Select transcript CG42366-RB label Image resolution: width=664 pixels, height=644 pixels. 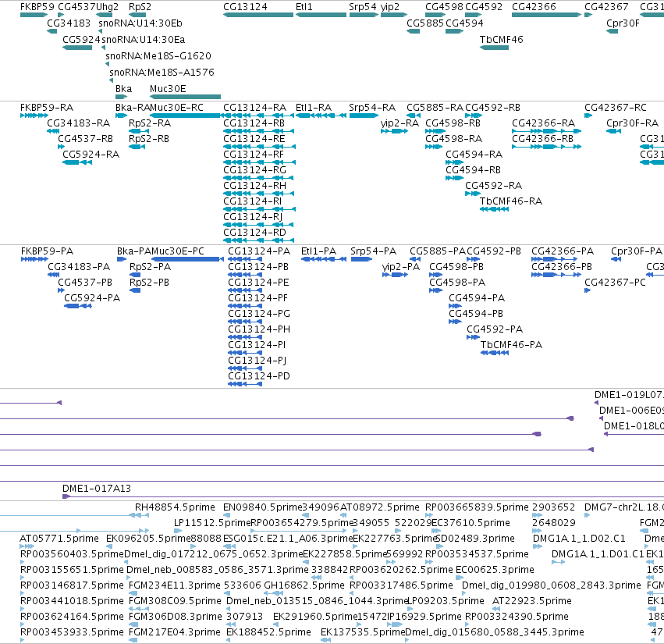click(542, 138)
